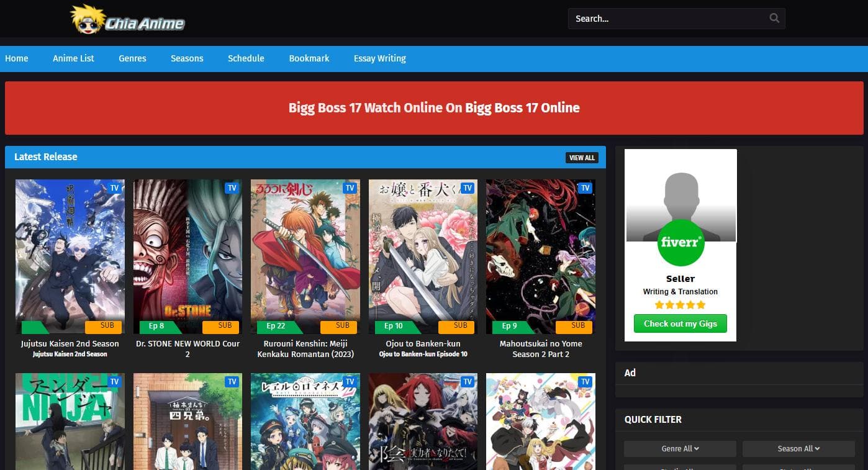The height and width of the screenshot is (470, 868).
Task: Click the TV badge on Rurouni Kenshin poster
Action: (350, 188)
